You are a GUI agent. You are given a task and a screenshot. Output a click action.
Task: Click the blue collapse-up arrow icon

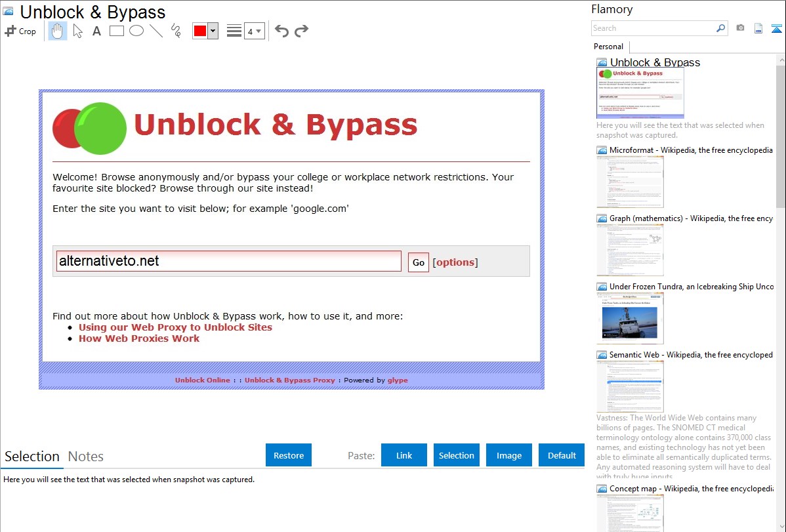[776, 28]
